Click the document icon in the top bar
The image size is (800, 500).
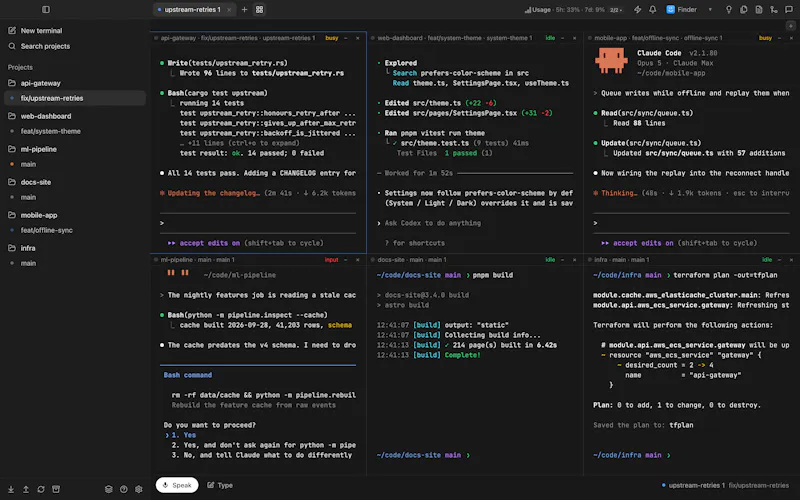[759, 9]
